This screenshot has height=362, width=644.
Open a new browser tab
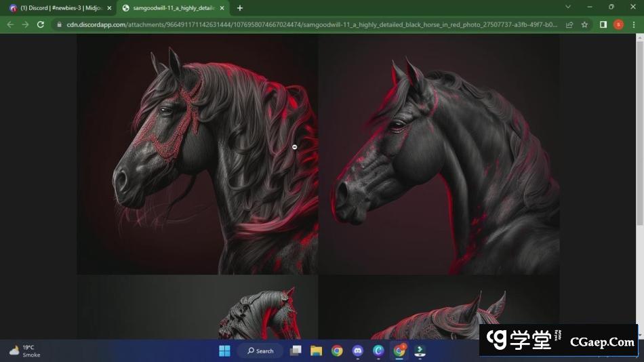240,8
